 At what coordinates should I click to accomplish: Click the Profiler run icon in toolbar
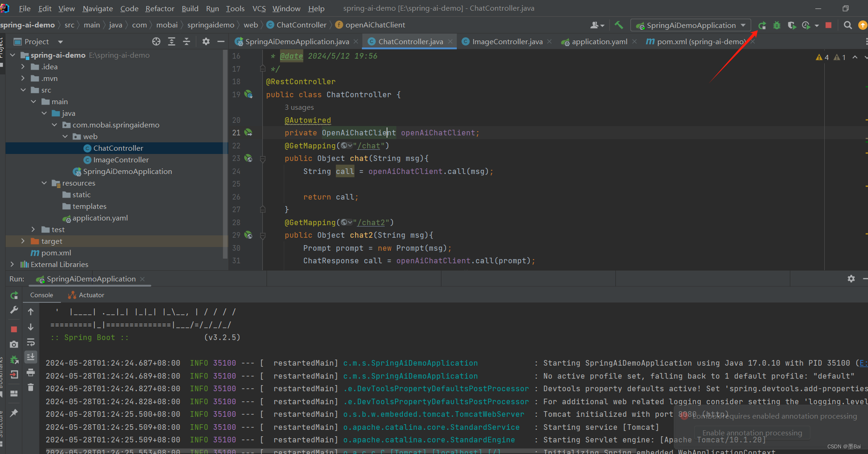point(806,25)
